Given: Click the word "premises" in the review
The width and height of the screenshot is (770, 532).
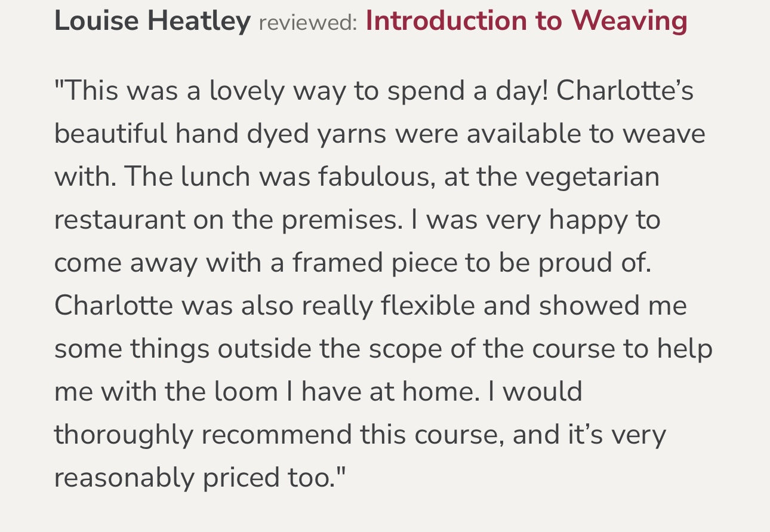Looking at the screenshot, I should tap(338, 220).
